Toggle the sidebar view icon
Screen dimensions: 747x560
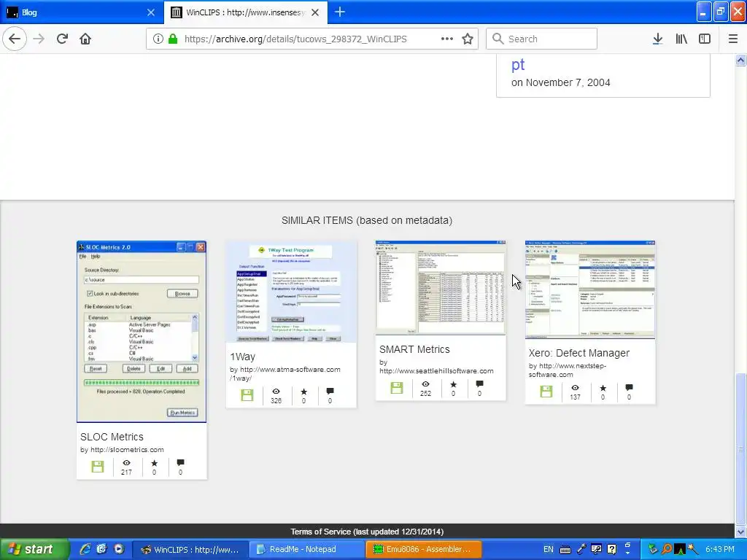(x=705, y=39)
